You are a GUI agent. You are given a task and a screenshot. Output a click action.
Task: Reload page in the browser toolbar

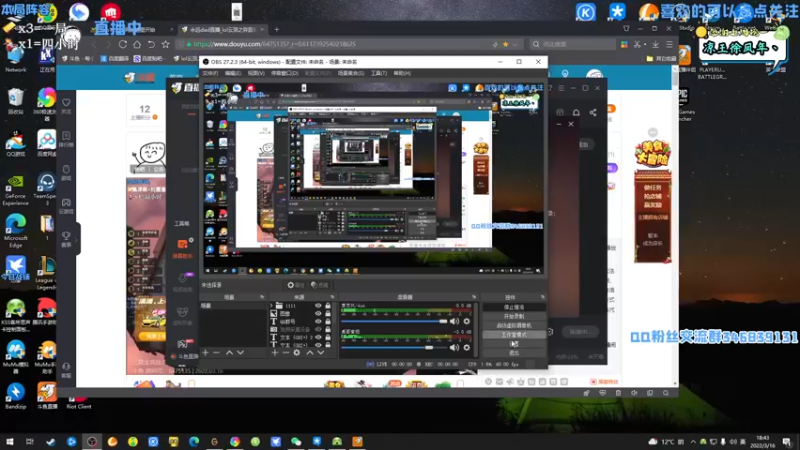[122, 44]
